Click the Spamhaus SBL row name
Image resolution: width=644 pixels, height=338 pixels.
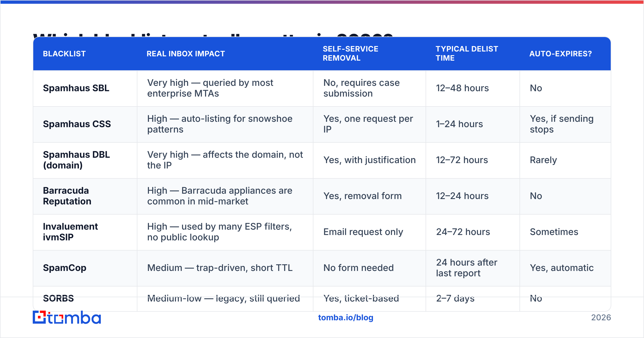(76, 88)
